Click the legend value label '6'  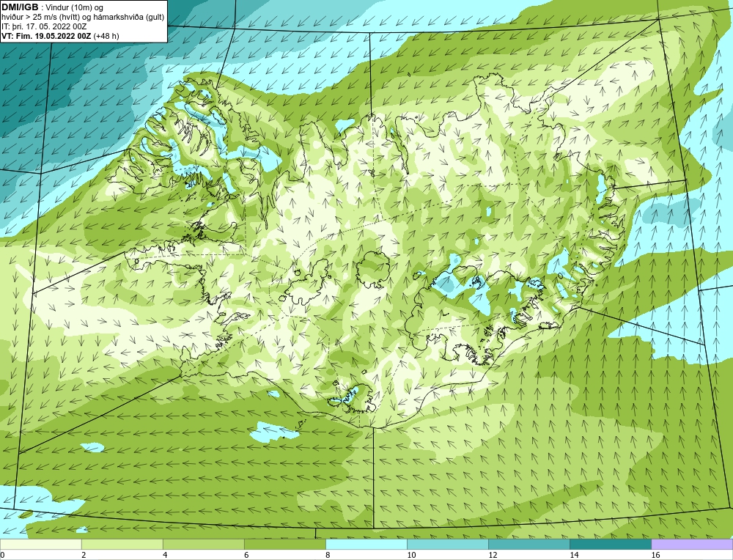[x=246, y=555]
